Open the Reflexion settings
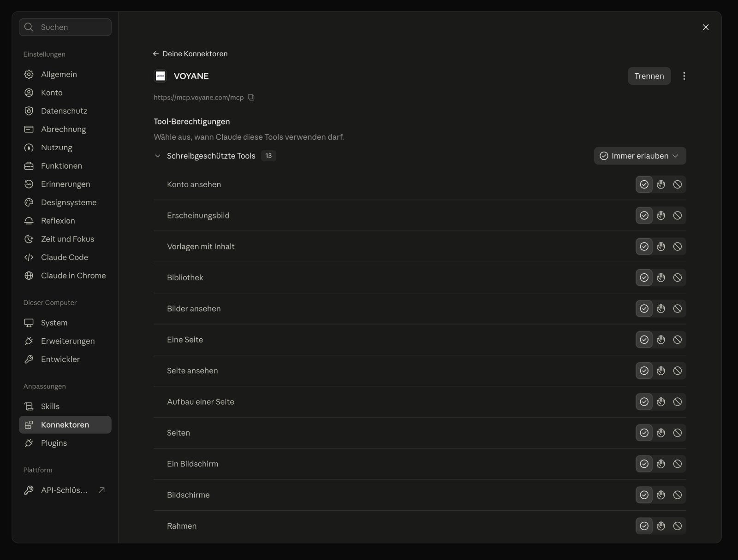Screen dimensions: 738x560 click(65, 221)
